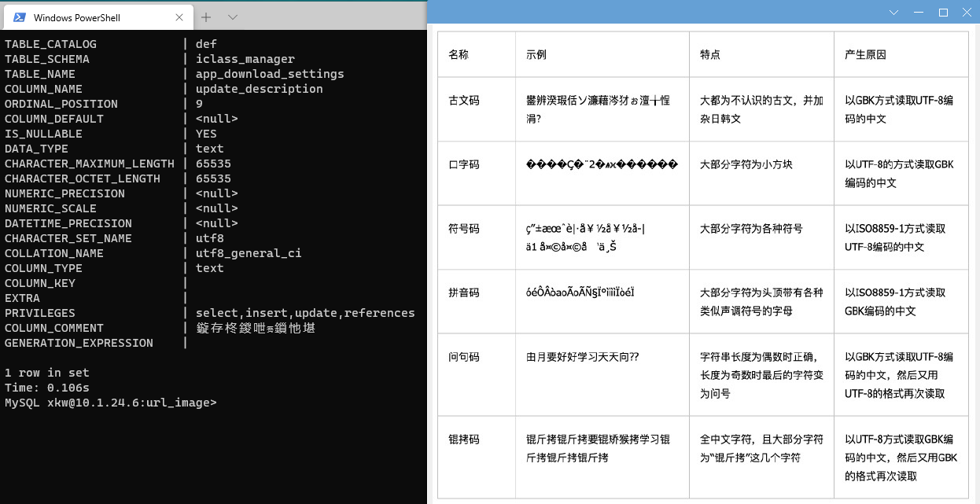The width and height of the screenshot is (980, 504).
Task: Open the terminal profile dropdown chevron
Action: (x=233, y=17)
